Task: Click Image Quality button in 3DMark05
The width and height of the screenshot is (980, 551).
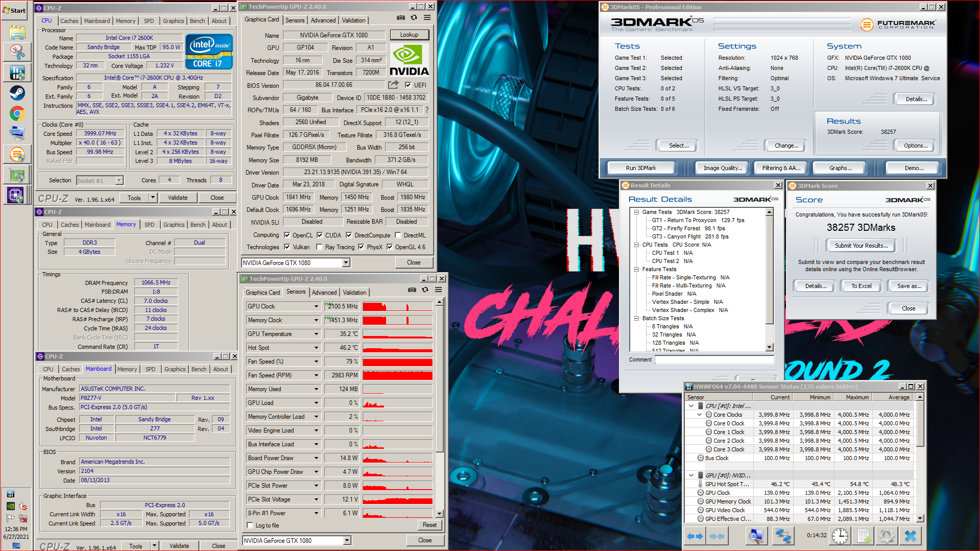Action: (x=723, y=168)
